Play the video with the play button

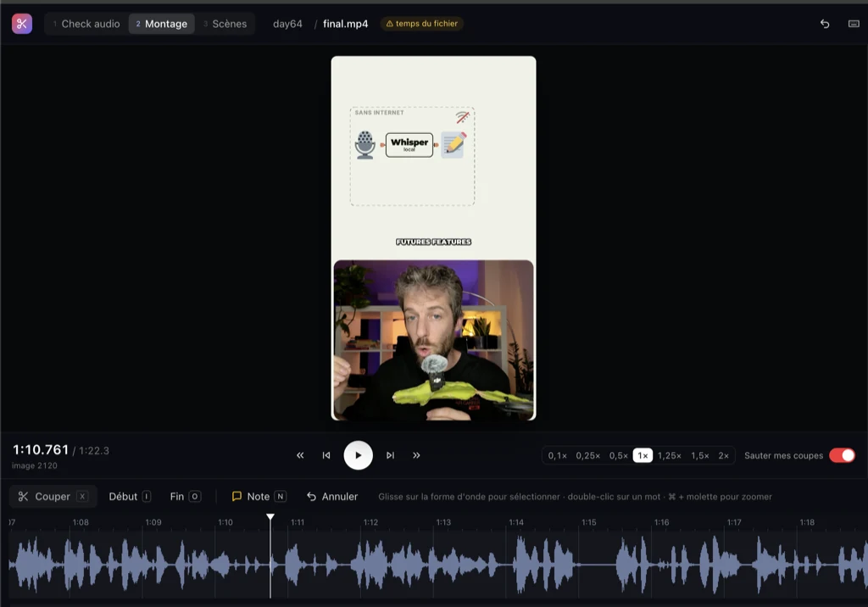click(x=359, y=455)
